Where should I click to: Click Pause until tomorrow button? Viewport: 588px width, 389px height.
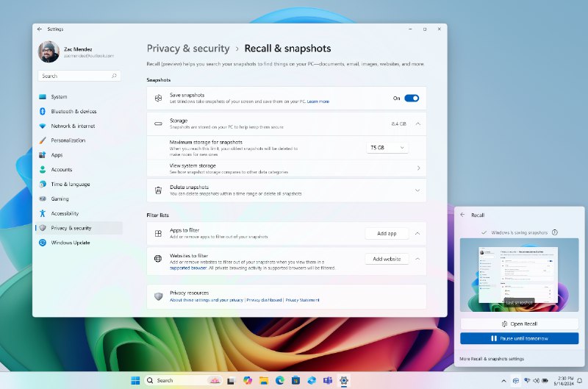(519, 338)
